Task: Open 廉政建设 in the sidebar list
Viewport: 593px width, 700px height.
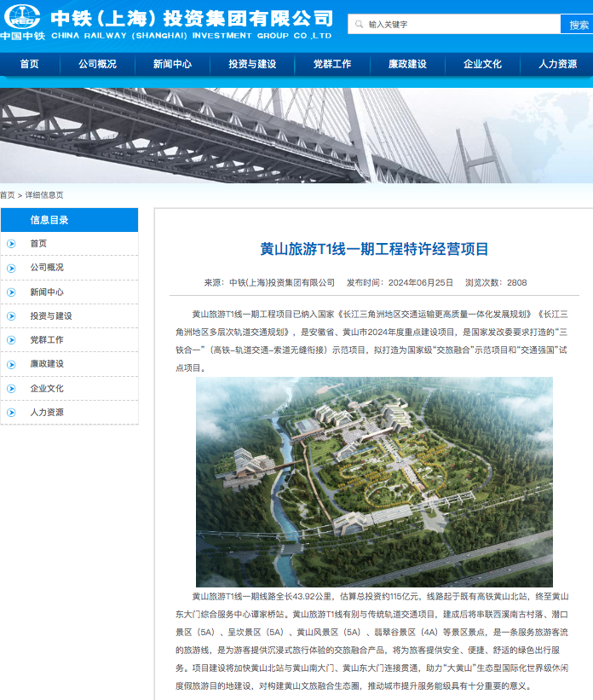Action: 47,364
